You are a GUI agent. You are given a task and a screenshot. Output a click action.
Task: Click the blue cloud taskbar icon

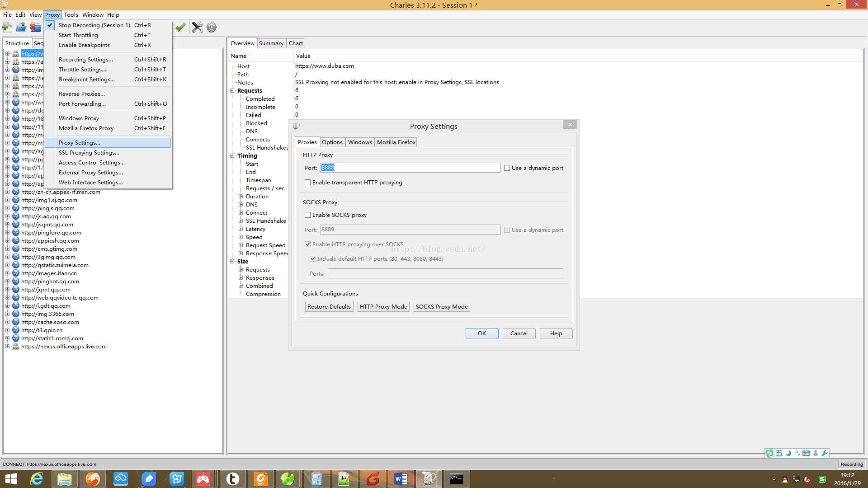click(x=121, y=479)
